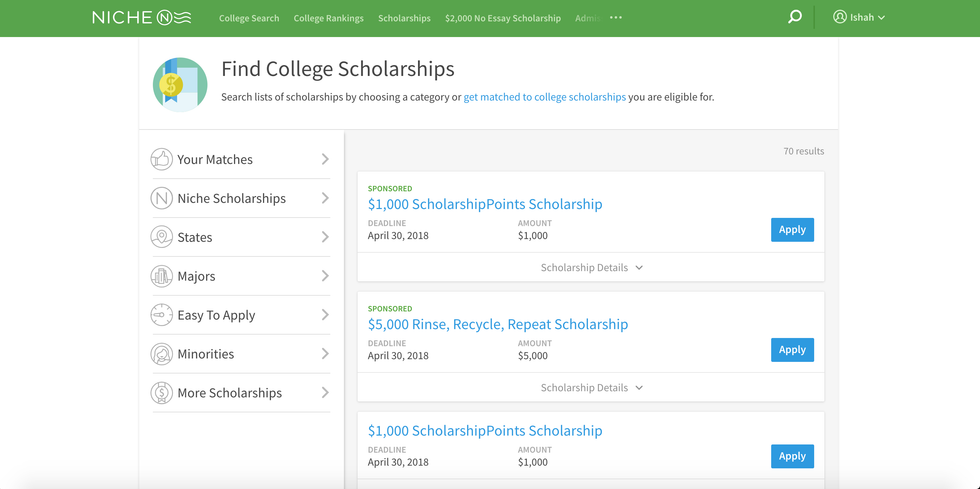Open the search magnifier icon

point(794,17)
